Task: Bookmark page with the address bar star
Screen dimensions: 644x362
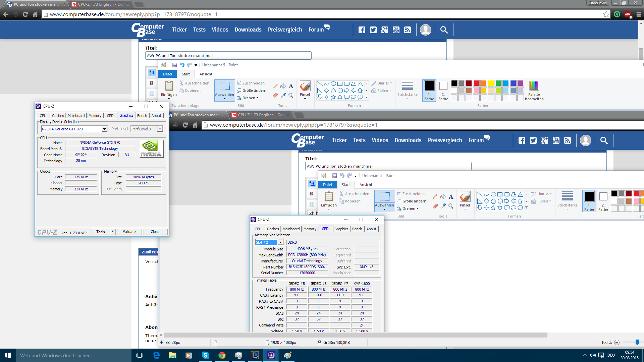Action: pos(606,14)
